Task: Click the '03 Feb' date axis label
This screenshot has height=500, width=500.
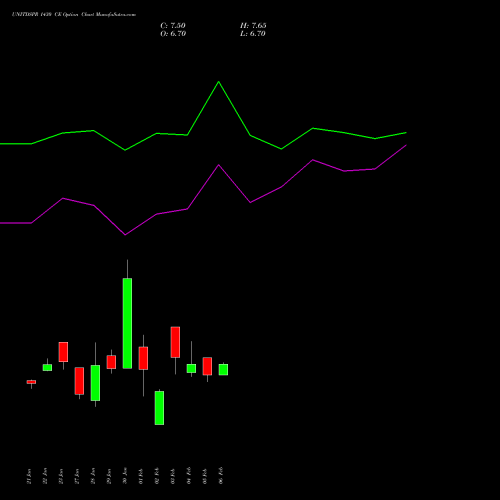Action: pos(173,476)
